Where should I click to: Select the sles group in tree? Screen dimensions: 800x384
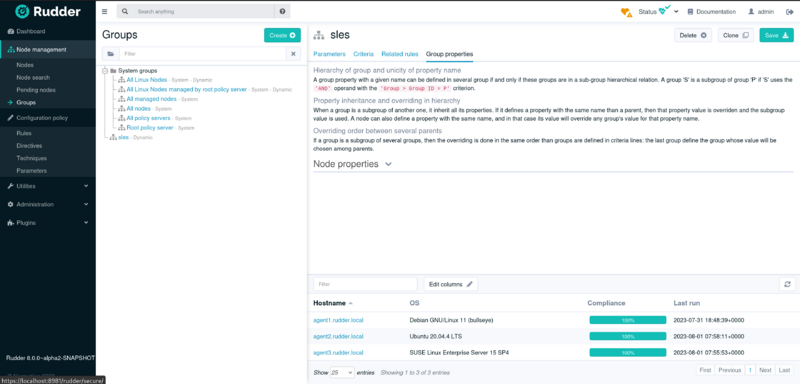(x=123, y=138)
